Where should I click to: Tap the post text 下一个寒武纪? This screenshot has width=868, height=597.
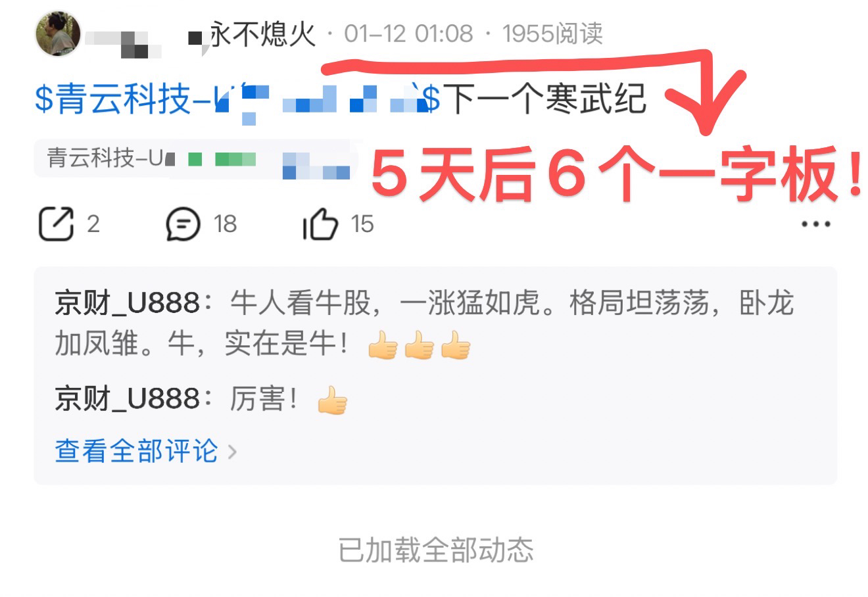(546, 100)
